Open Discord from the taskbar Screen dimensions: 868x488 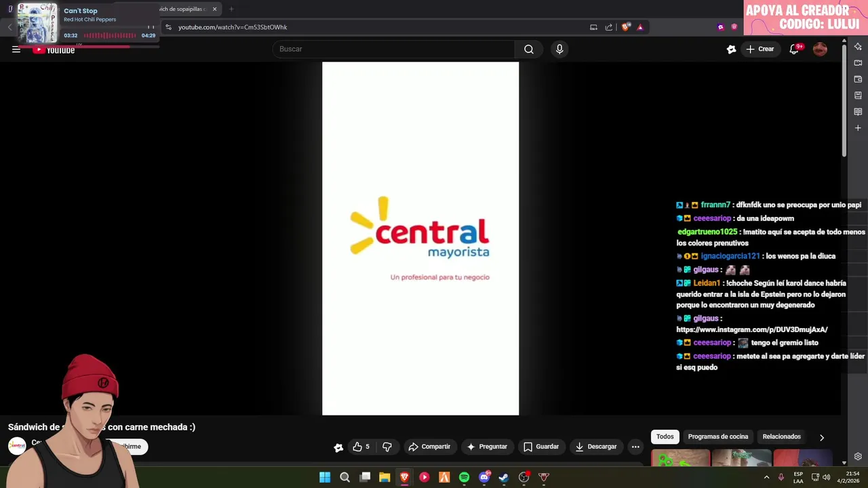(484, 477)
